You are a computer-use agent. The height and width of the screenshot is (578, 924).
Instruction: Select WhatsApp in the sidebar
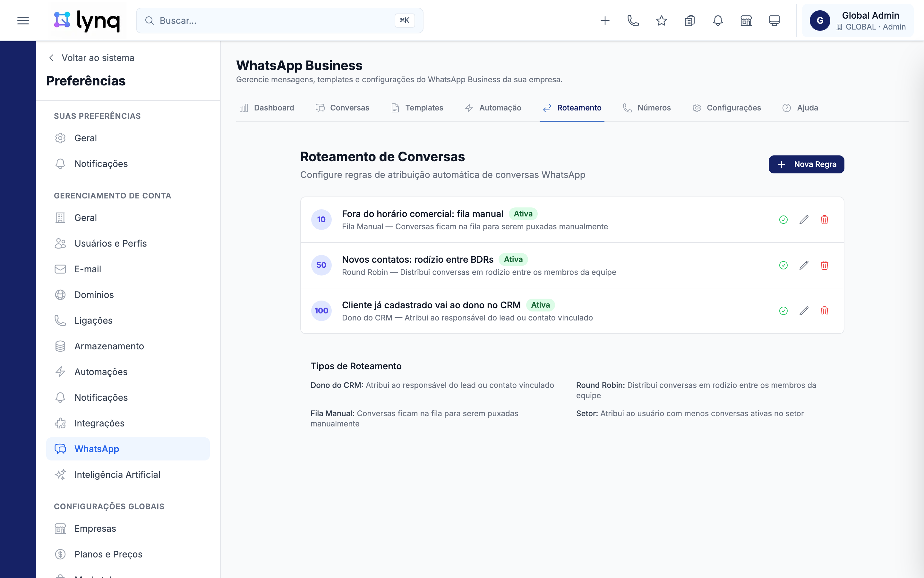[x=128, y=449]
